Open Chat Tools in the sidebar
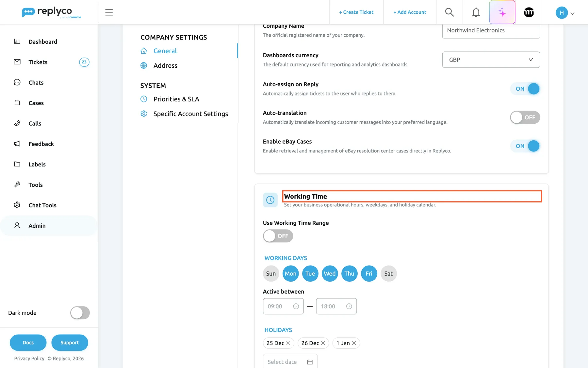This screenshot has height=368, width=588. click(x=42, y=205)
